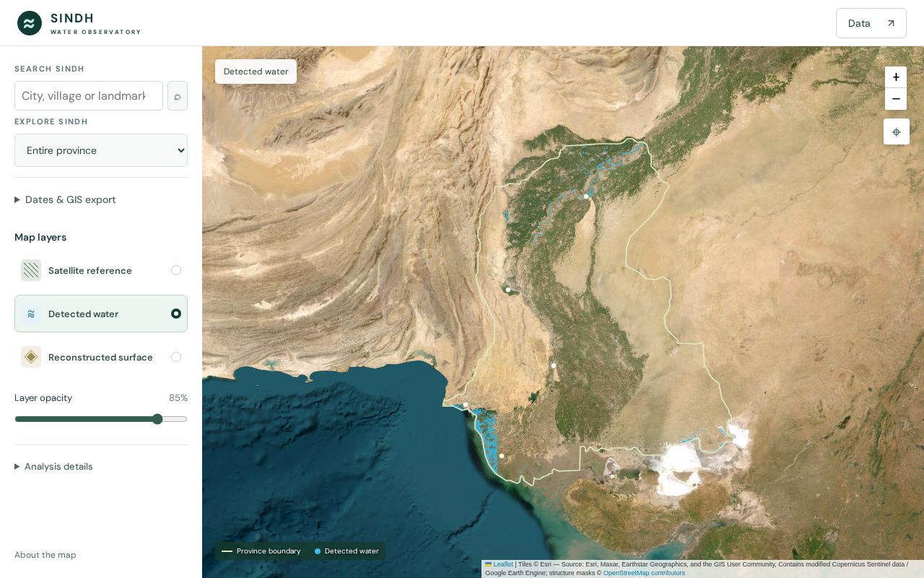Click the Sindh Water Observatory logo icon

(30, 23)
